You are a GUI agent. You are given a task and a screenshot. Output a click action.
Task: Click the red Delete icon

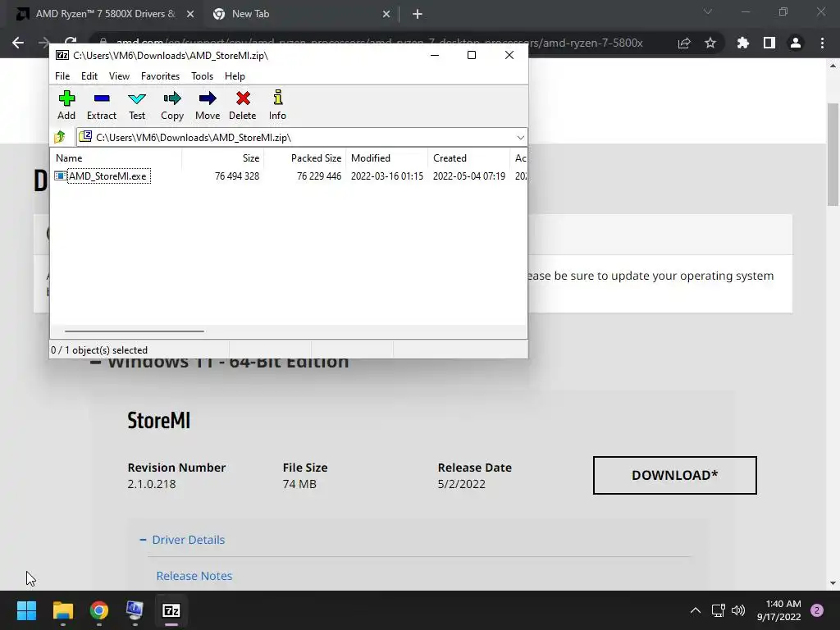(243, 105)
